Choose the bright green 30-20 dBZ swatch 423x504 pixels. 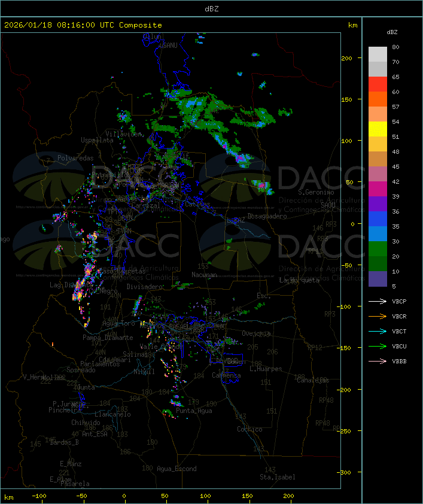point(378,249)
